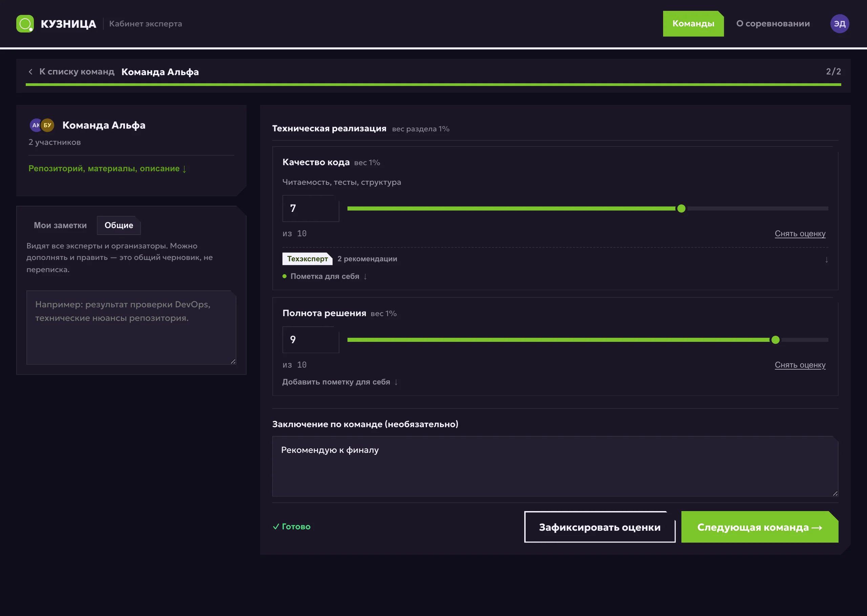Image resolution: width=867 pixels, height=616 pixels.
Task: Click the Качество кода slider handle
Action: [x=681, y=208]
